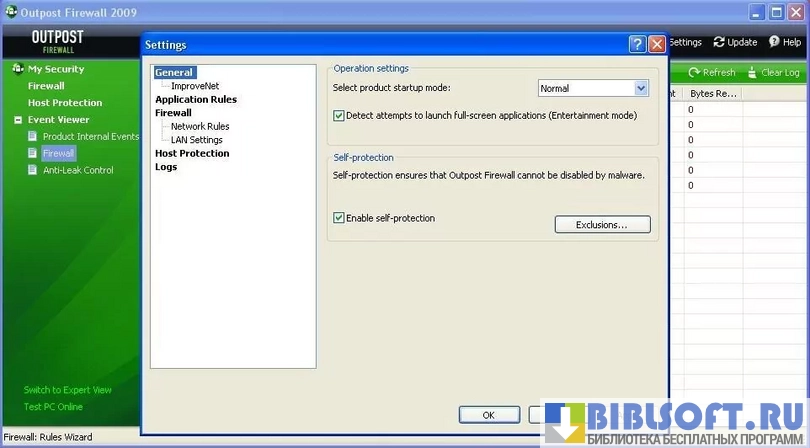Click the Help speech-bubble icon
The width and height of the screenshot is (810, 448).
[773, 43]
